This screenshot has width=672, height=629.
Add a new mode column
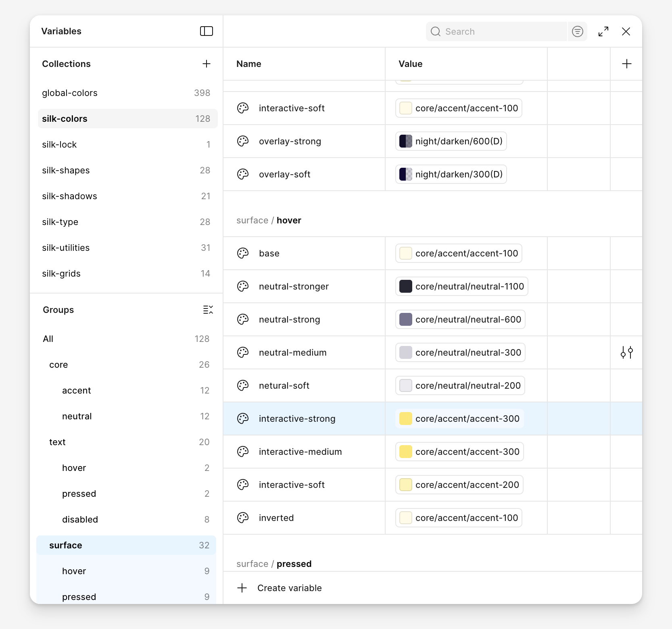point(626,64)
